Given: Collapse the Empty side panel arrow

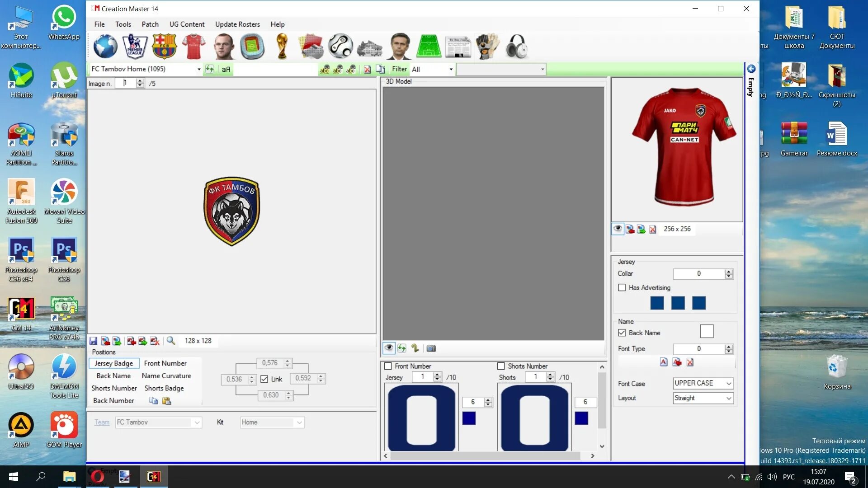Looking at the screenshot, I should click(751, 69).
